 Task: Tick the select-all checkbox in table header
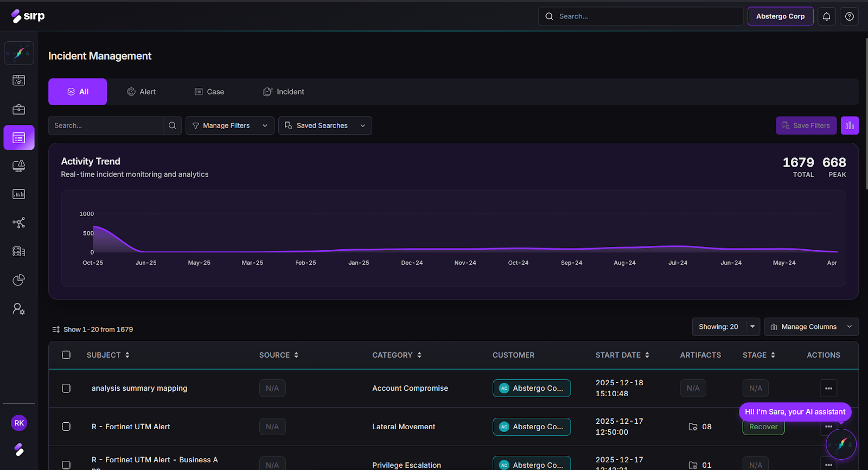pos(66,355)
